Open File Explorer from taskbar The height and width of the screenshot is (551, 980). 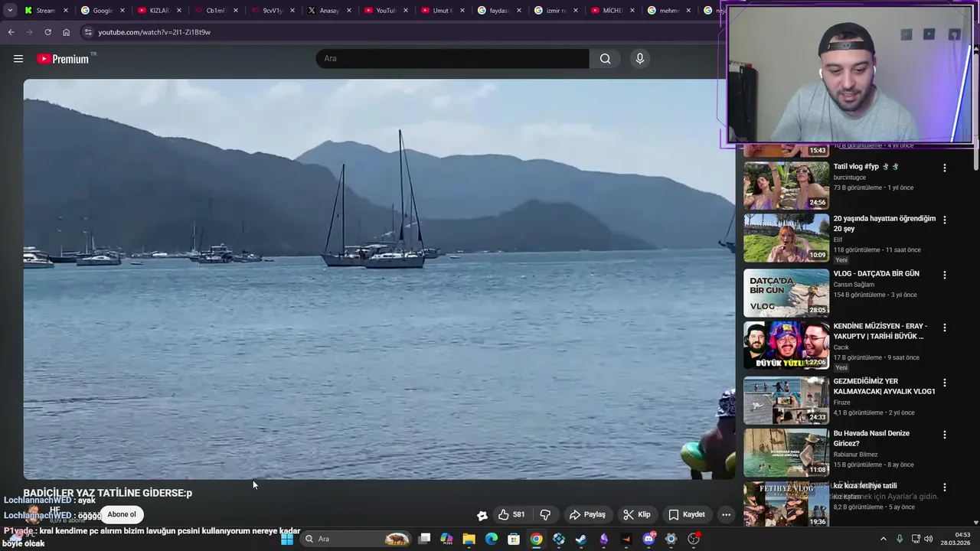(x=469, y=539)
